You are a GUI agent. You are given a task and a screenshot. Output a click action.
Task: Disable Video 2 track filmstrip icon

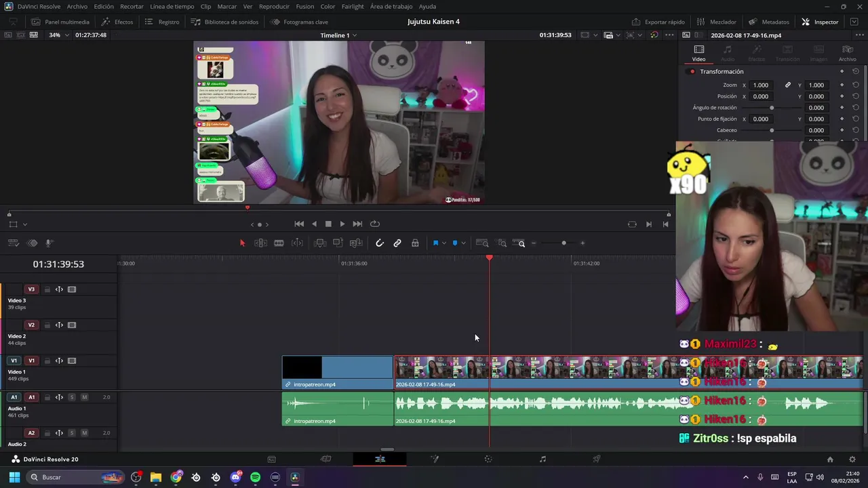pos(72,325)
